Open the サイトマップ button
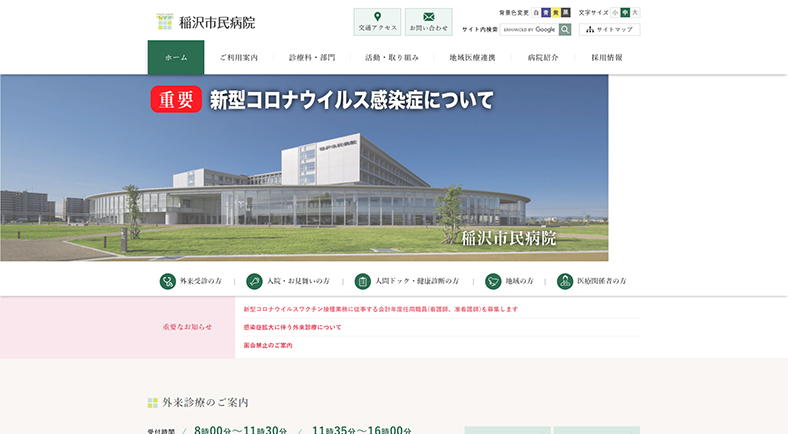This screenshot has height=434, width=788. [x=610, y=30]
